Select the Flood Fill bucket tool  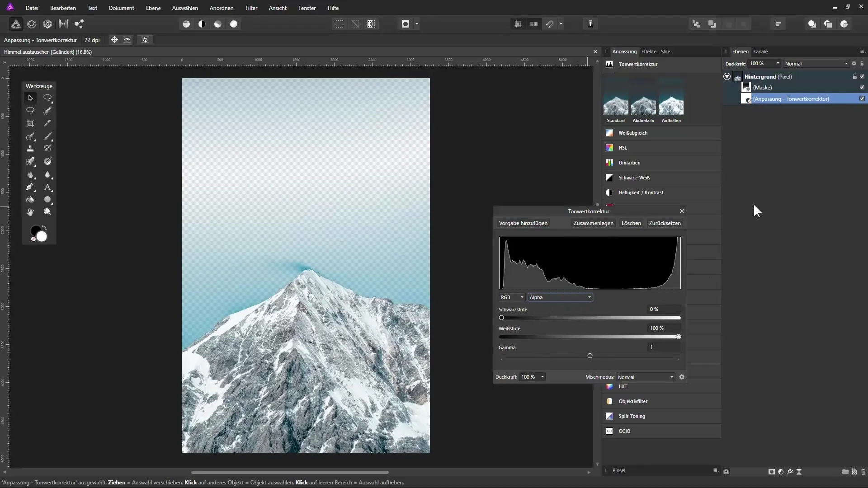[30, 200]
